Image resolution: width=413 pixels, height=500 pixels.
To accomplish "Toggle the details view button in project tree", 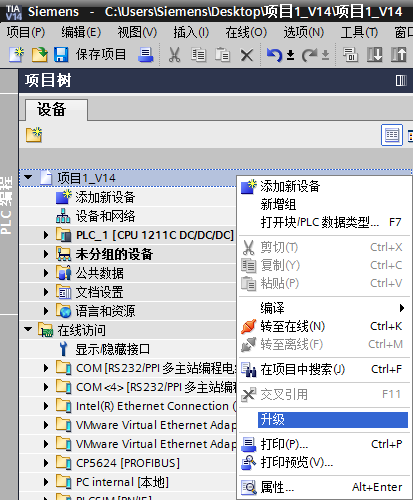I will point(392,135).
